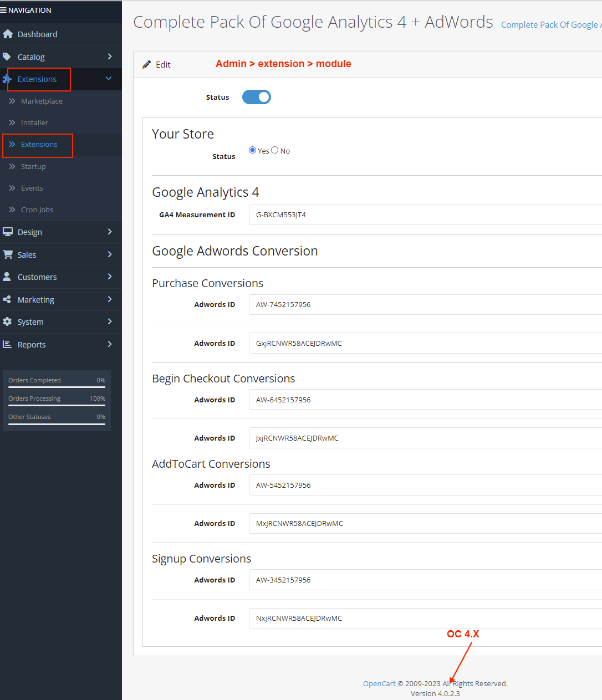Select No for Your Store status
This screenshot has height=700, width=602.
[x=275, y=150]
